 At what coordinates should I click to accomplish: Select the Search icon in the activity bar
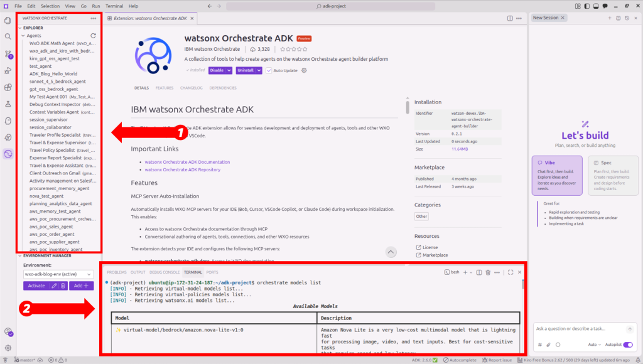[x=8, y=37]
